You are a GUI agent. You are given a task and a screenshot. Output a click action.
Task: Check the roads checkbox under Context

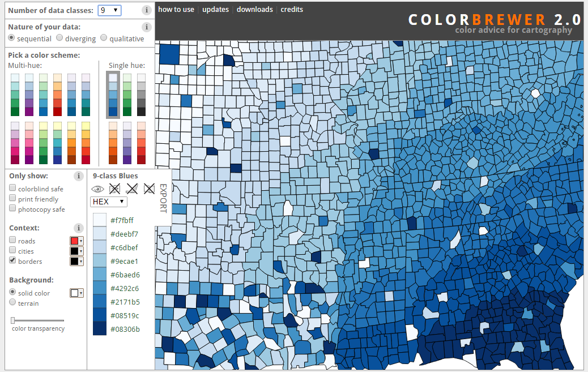click(x=12, y=240)
